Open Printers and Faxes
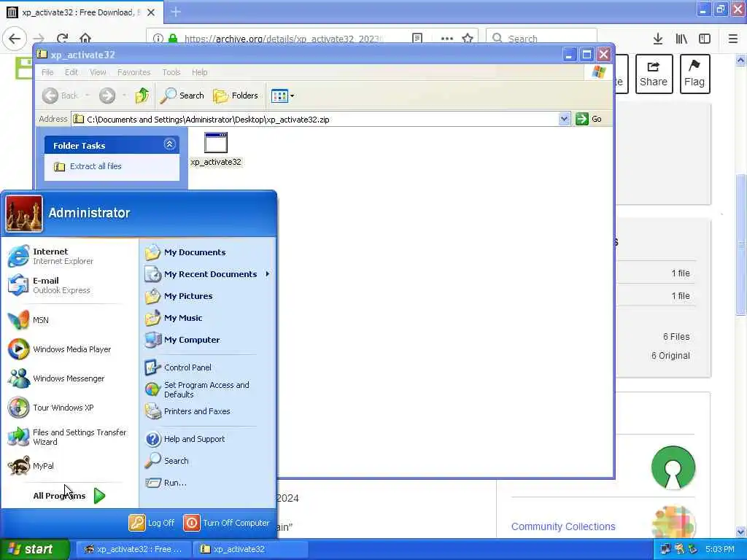Screen dimensions: 747x560 [187, 411]
